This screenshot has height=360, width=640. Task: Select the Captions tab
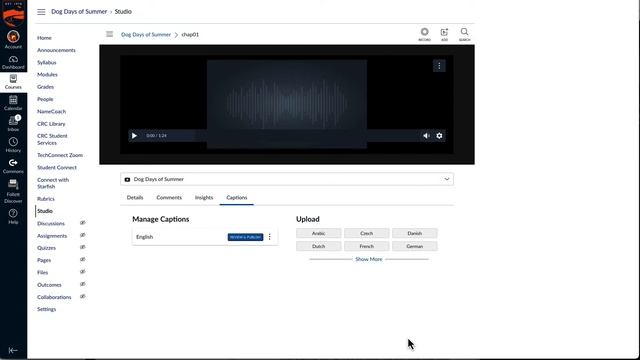click(237, 198)
